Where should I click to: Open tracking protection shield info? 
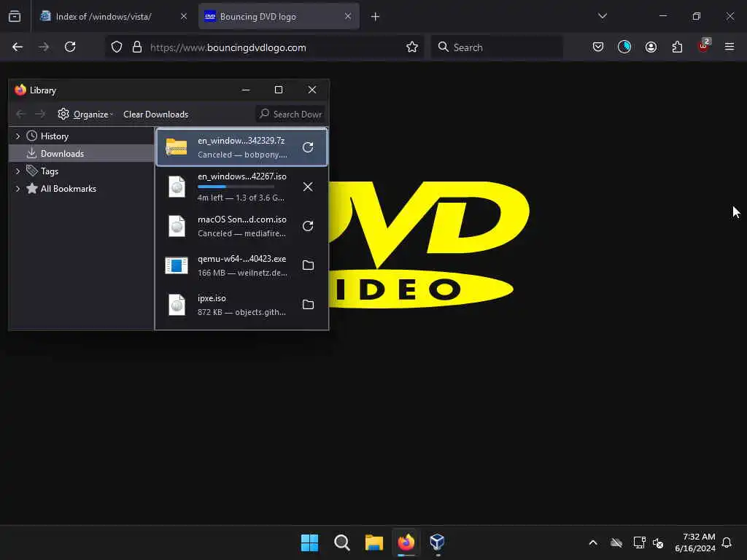(117, 47)
